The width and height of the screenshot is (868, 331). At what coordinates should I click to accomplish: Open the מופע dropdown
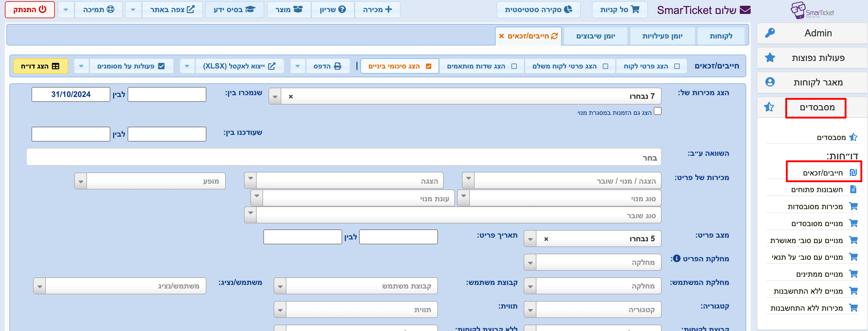(x=150, y=181)
